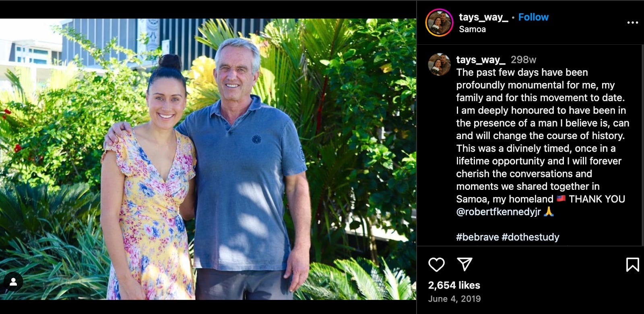
Task: Open the Samoa location link
Action: pyautogui.click(x=472, y=29)
